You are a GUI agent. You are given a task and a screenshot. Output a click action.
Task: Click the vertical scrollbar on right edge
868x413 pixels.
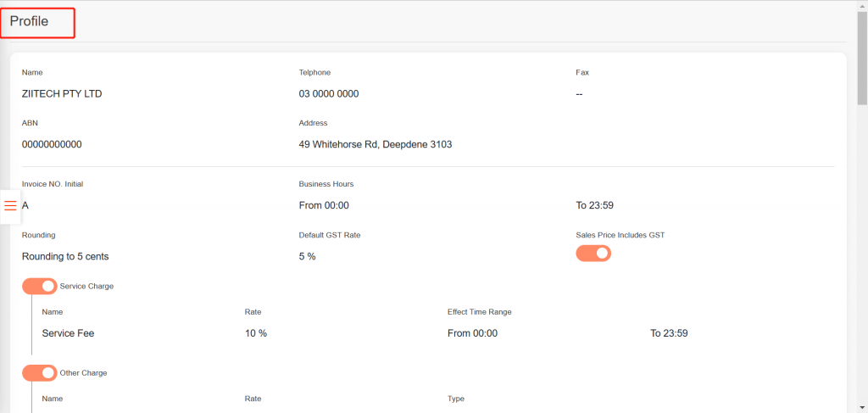[862, 51]
